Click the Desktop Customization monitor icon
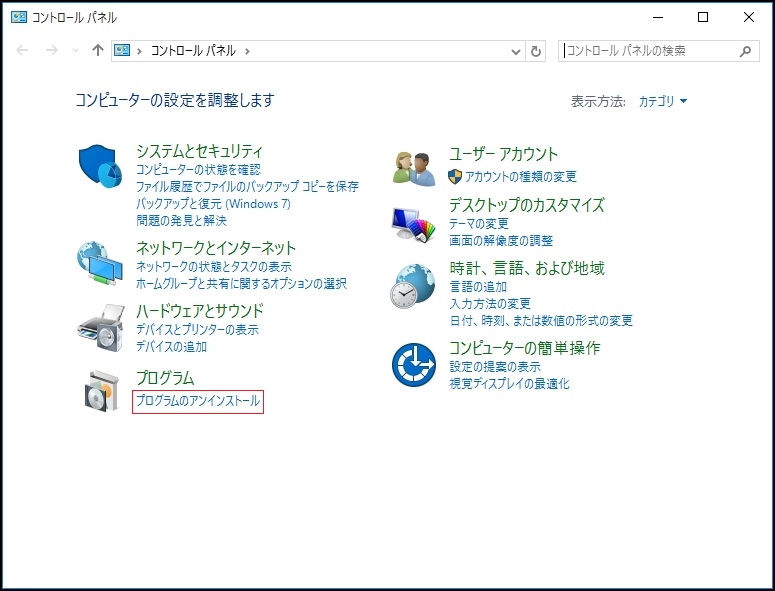The image size is (775, 591). [414, 225]
